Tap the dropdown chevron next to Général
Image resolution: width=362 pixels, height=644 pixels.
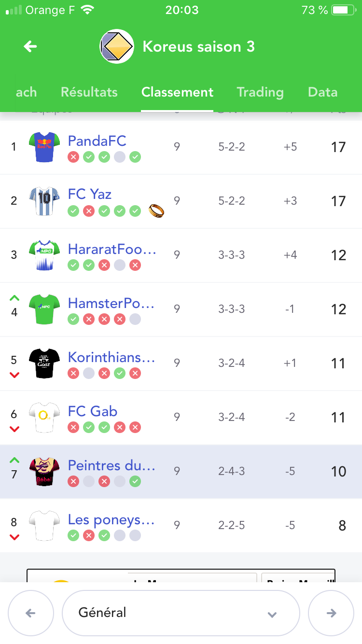coord(272,614)
